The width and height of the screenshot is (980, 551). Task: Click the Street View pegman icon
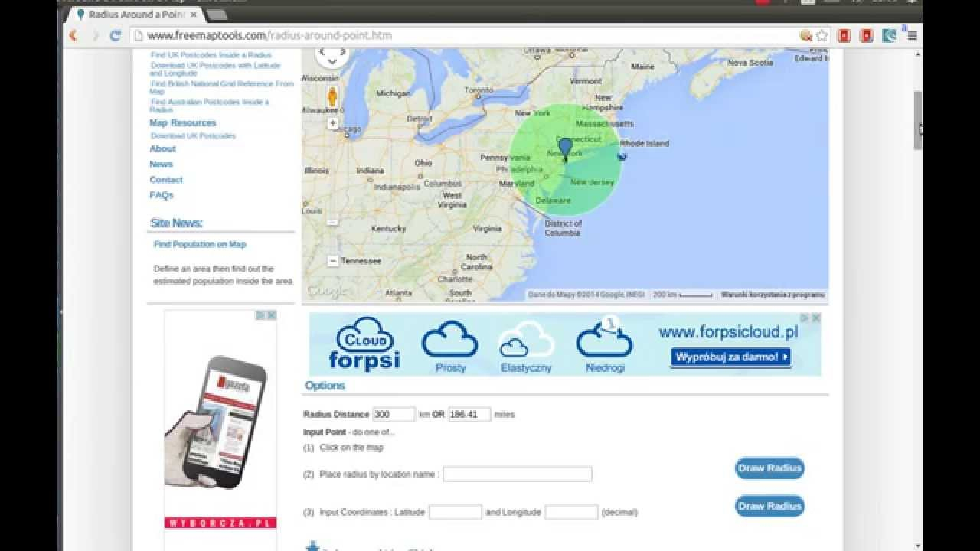click(332, 96)
